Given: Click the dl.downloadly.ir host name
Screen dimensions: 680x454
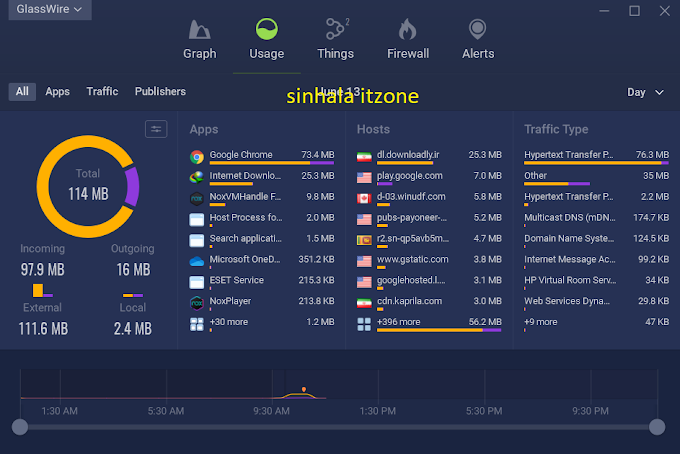Looking at the screenshot, I should pos(408,155).
